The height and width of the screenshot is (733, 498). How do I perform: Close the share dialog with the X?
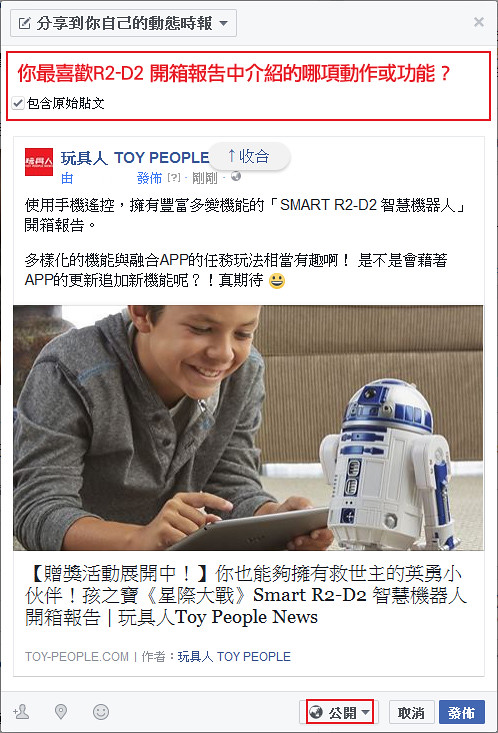[478, 22]
